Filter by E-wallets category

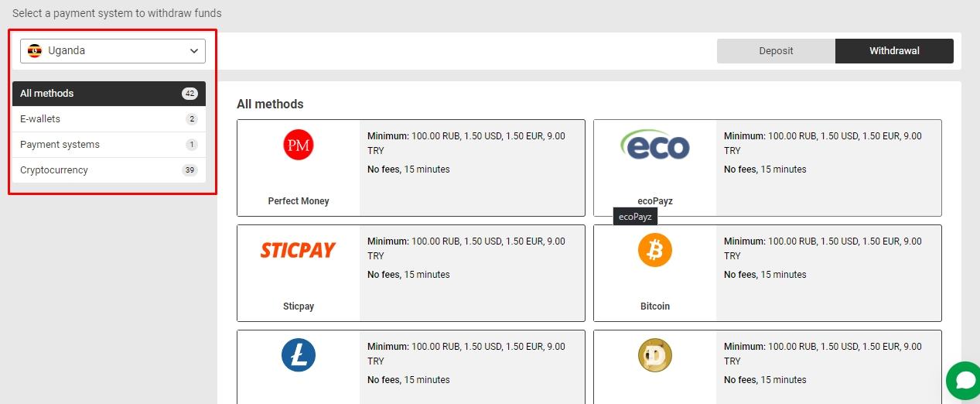click(x=109, y=119)
